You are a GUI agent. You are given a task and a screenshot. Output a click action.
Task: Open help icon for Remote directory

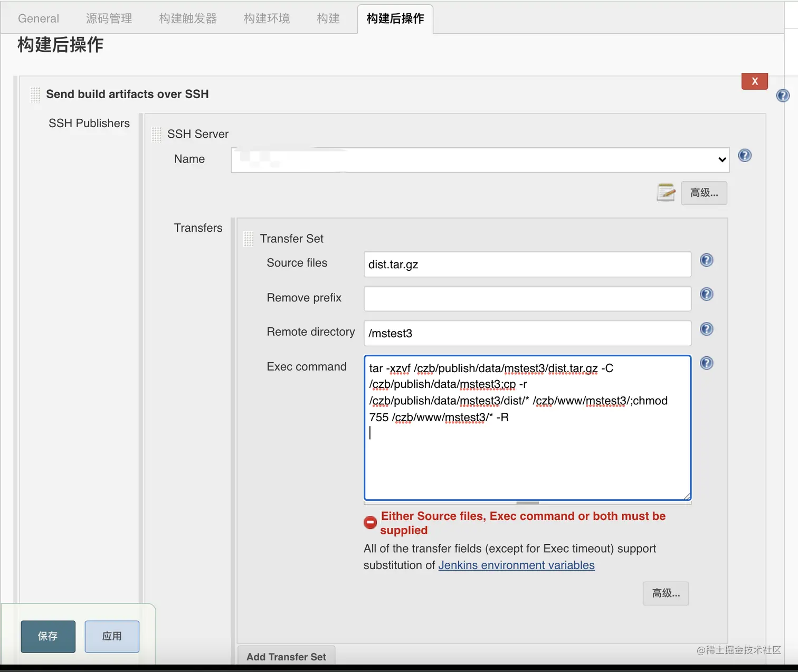(x=706, y=329)
